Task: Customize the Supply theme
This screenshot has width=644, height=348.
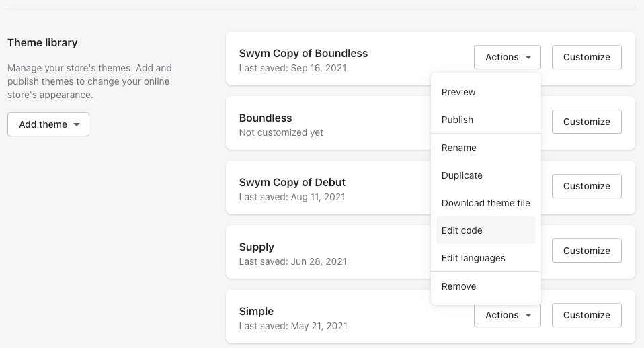Action: coord(586,251)
